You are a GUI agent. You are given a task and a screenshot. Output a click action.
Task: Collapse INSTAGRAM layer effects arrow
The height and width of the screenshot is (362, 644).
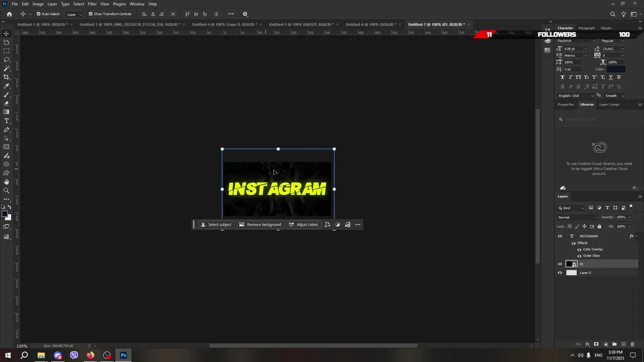pyautogui.click(x=637, y=236)
